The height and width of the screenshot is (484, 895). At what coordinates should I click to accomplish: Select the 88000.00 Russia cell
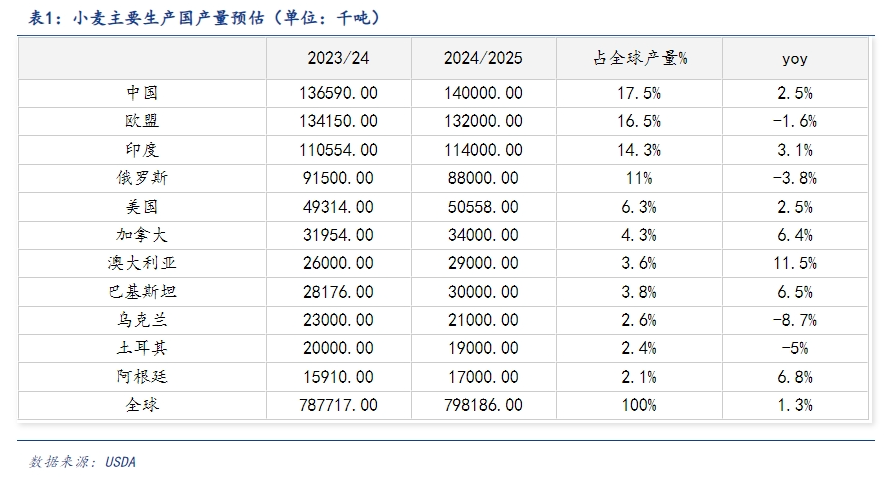click(x=483, y=178)
